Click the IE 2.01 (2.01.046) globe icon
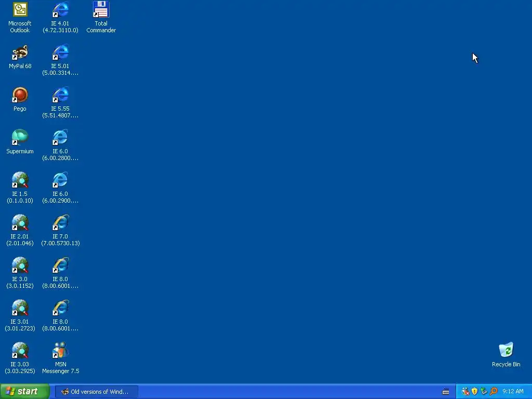Viewport: 532px width, 399px height. tap(20, 222)
